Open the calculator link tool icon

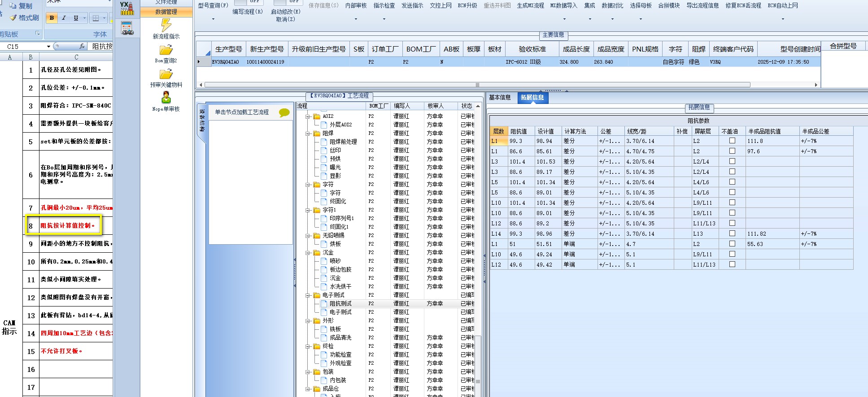127,28
